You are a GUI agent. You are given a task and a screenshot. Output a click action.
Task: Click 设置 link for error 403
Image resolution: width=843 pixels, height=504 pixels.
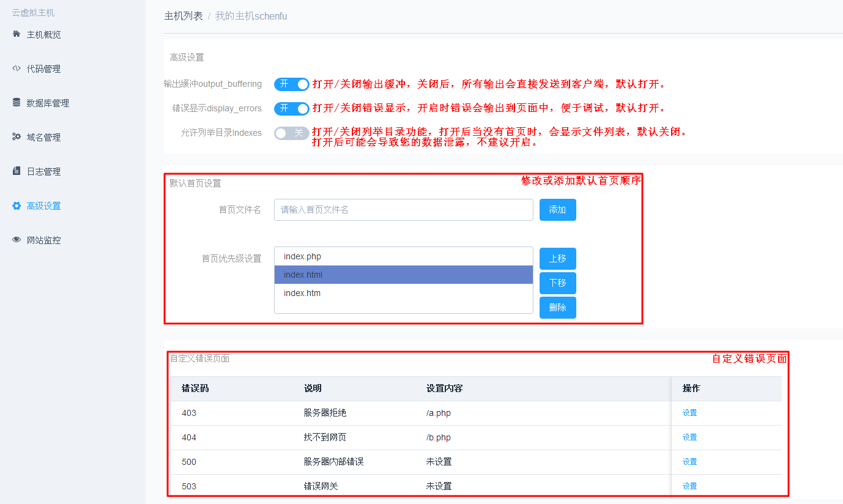point(690,413)
